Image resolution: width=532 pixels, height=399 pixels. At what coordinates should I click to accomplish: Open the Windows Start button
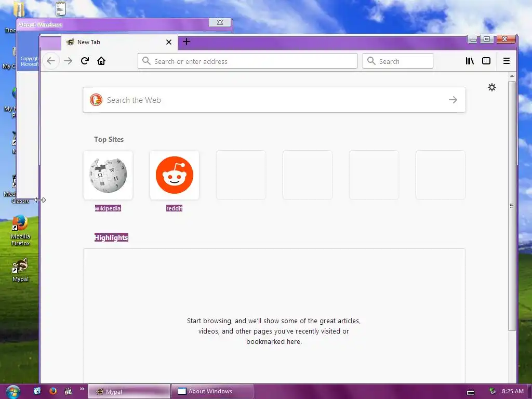(x=13, y=392)
